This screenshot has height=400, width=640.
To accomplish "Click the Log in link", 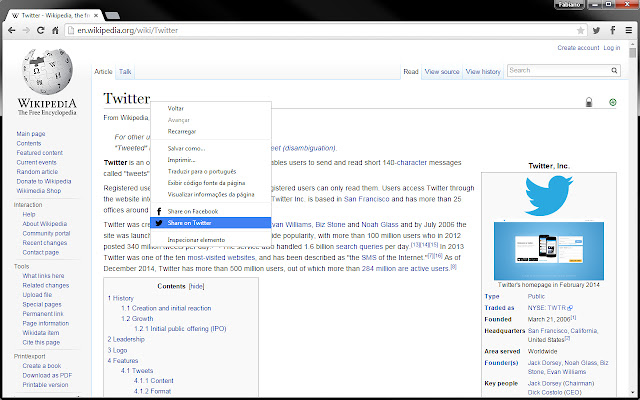I will [611, 48].
